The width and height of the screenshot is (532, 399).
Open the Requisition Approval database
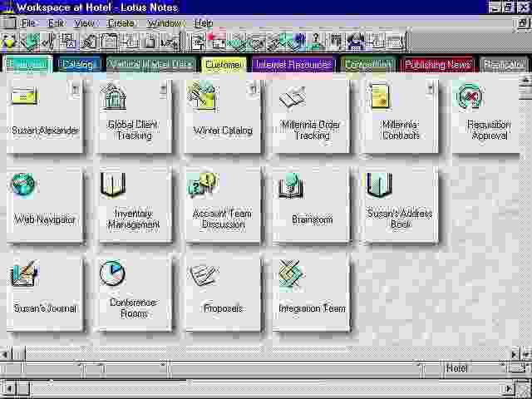point(487,116)
